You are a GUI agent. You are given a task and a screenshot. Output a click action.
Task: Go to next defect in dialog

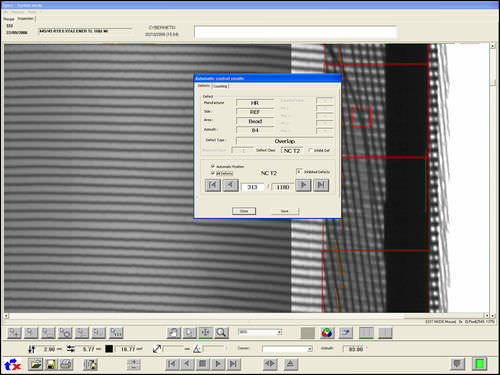coord(303,185)
